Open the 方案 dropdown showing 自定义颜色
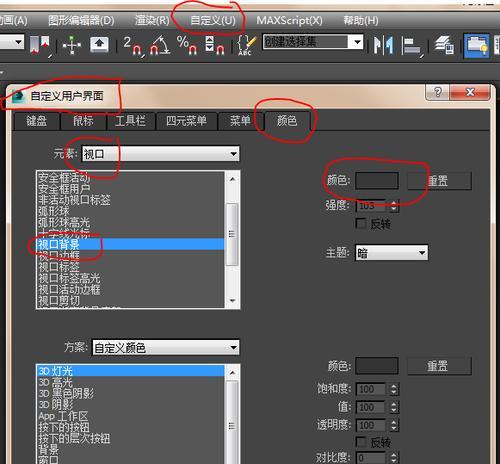Image resolution: width=500 pixels, height=464 pixels. [166, 347]
